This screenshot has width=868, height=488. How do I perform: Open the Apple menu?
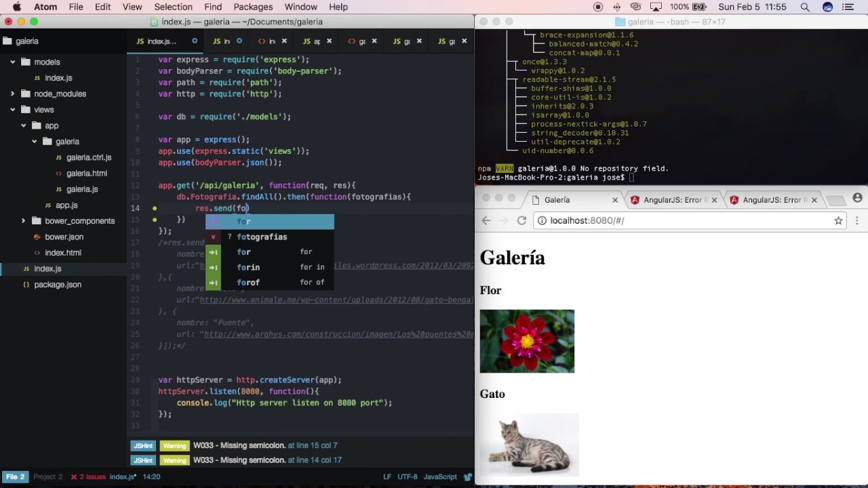click(x=17, y=7)
